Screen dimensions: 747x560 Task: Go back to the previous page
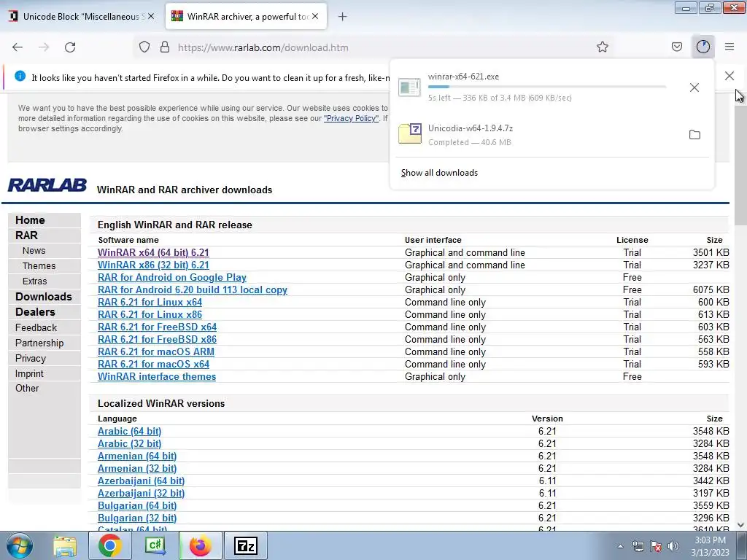(18, 47)
